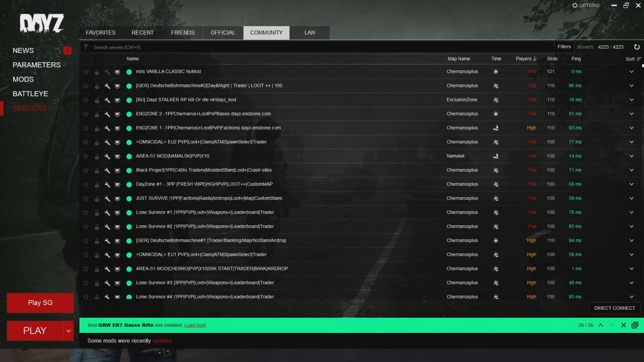The image size is (644, 362).
Task: Click wrench icon for Lone Survivor #3 server
Action: click(107, 283)
